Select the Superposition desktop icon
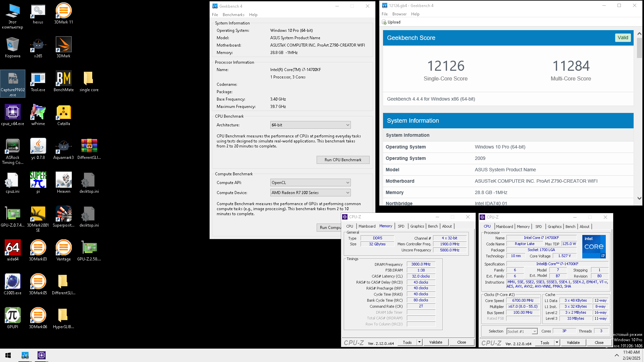The width and height of the screenshot is (644, 362). (x=63, y=217)
